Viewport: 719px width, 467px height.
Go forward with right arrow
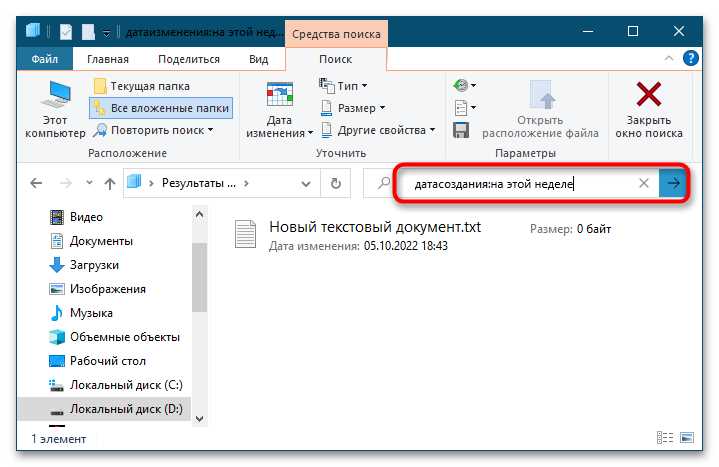tap(66, 183)
